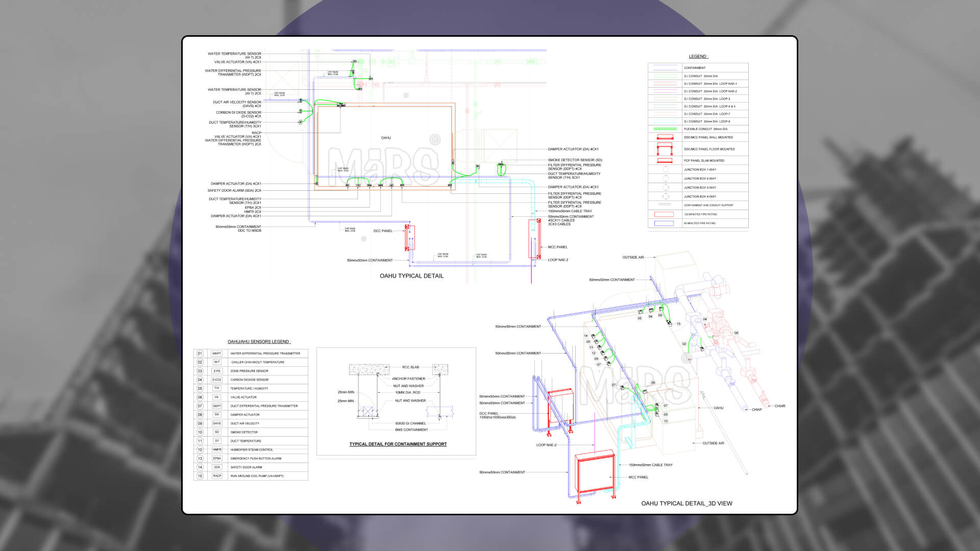The width and height of the screenshot is (980, 551).
Task: Click sensor row 02 'CHILLER CHW IN/OUT TEMPERATURE'
Action: (x=251, y=362)
